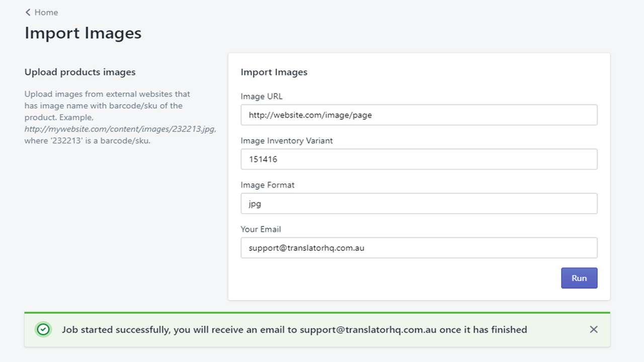Dismiss the success banner via the X icon
The image size is (644, 362).
pyautogui.click(x=594, y=329)
